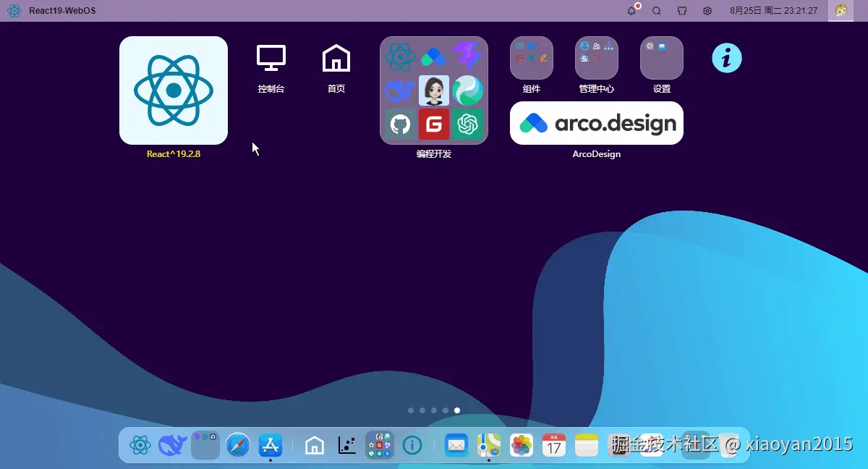Open the first small folder in dock
Image resolution: width=868 pixels, height=469 pixels.
point(205,445)
